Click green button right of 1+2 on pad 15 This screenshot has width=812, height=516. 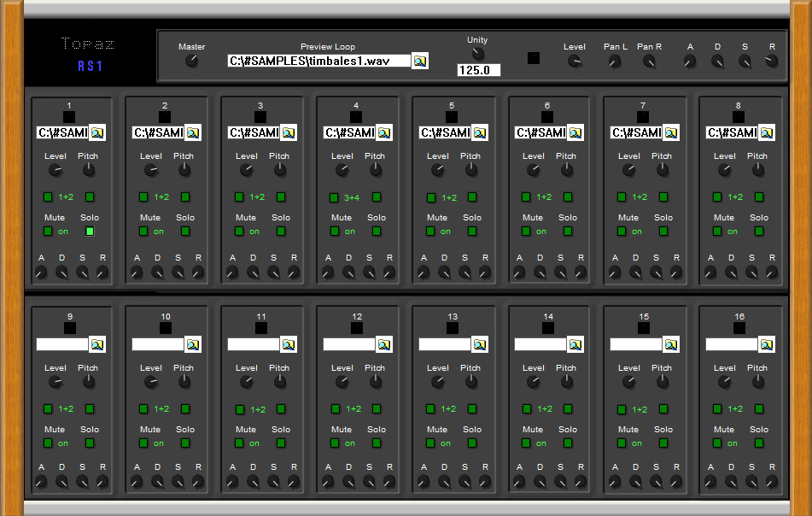point(663,408)
